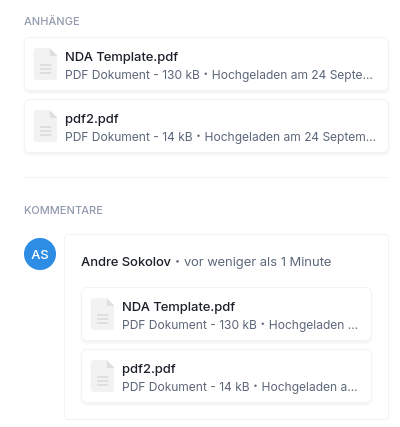400x427 pixels.
Task: Click the truncated 'Hochgeladen am 24 Septem...' text
Action: 290,137
